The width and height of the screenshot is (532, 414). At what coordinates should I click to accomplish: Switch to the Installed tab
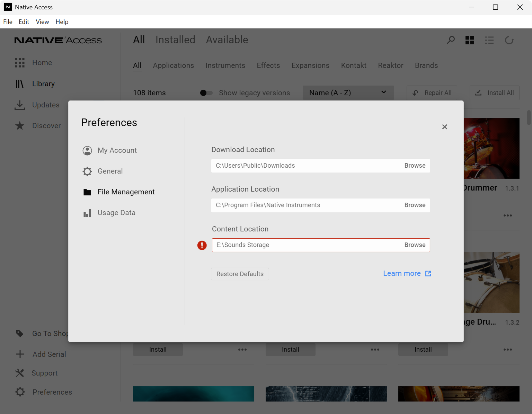175,40
